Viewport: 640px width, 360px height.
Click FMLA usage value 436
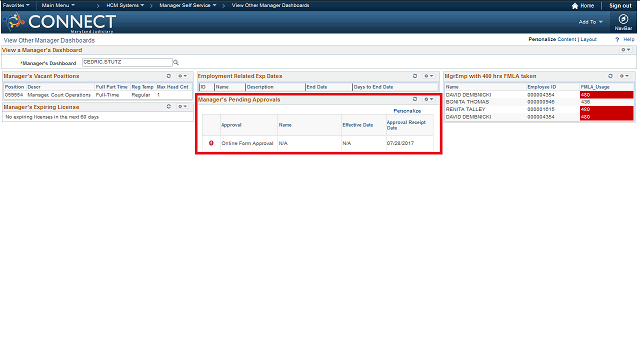point(585,102)
